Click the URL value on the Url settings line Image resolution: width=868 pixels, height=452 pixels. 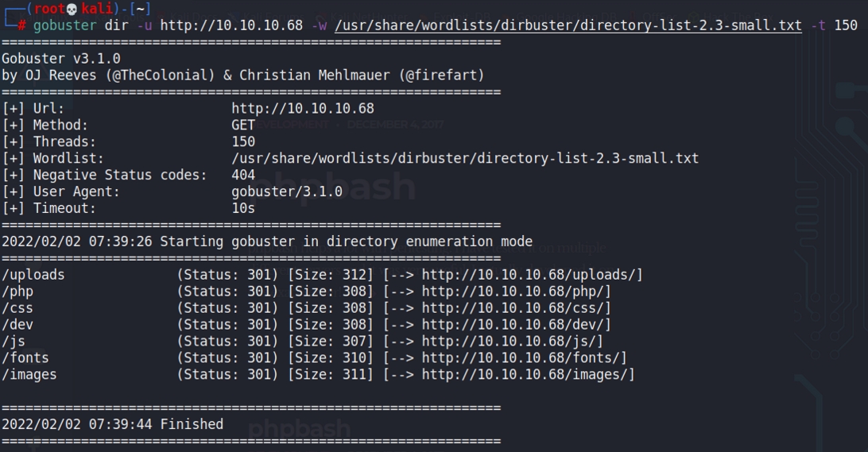303,108
